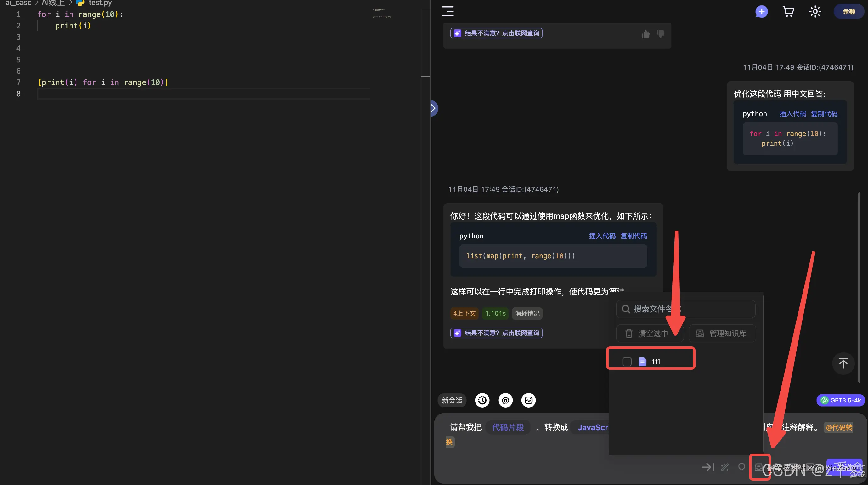Click the @ mention icon

(505, 400)
